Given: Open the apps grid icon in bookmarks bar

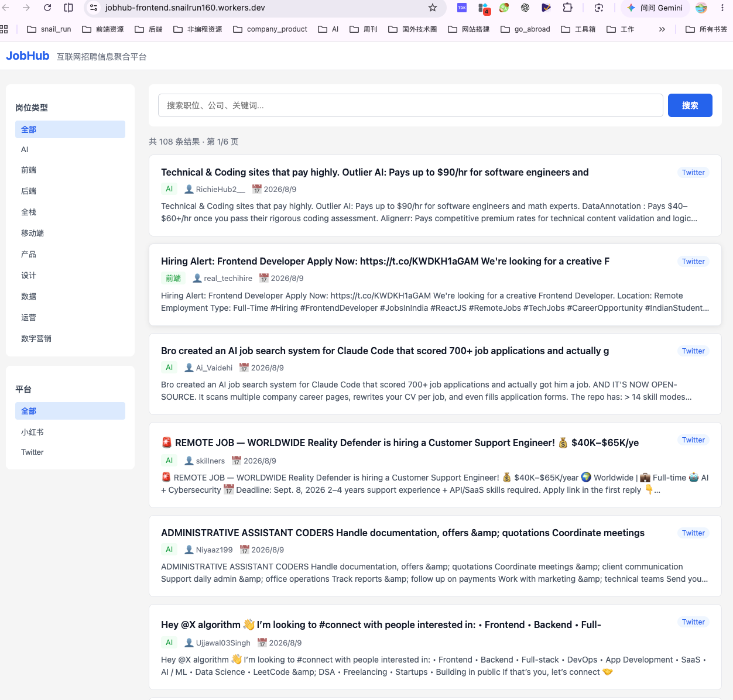Looking at the screenshot, I should (x=4, y=29).
